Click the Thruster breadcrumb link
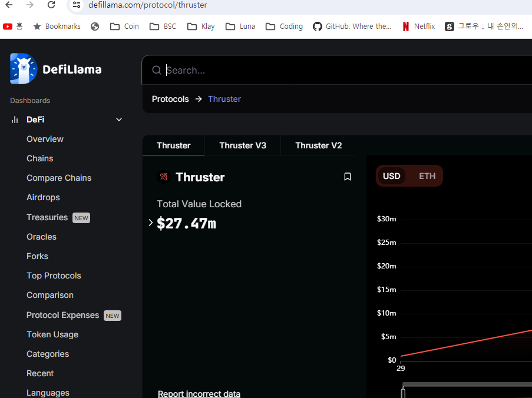 [x=224, y=99]
